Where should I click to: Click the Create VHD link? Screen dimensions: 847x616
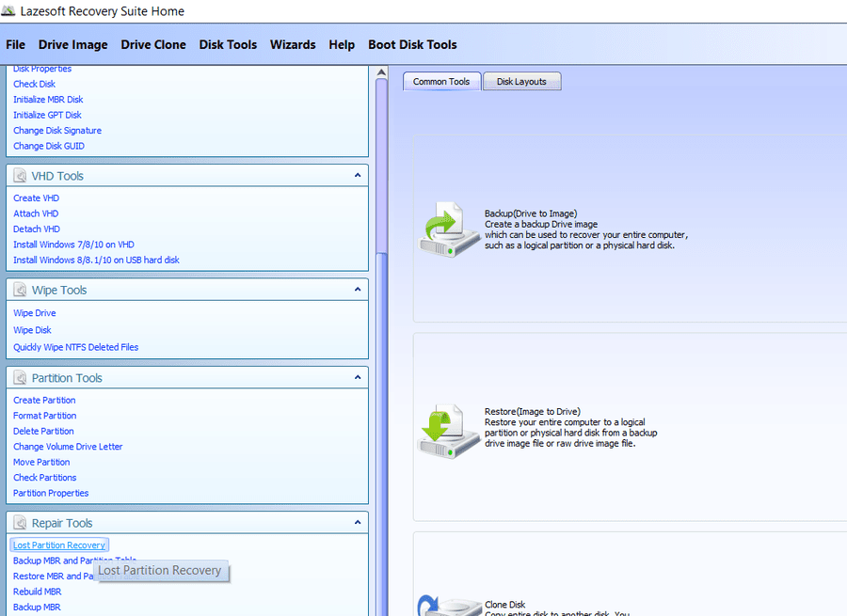click(x=37, y=198)
